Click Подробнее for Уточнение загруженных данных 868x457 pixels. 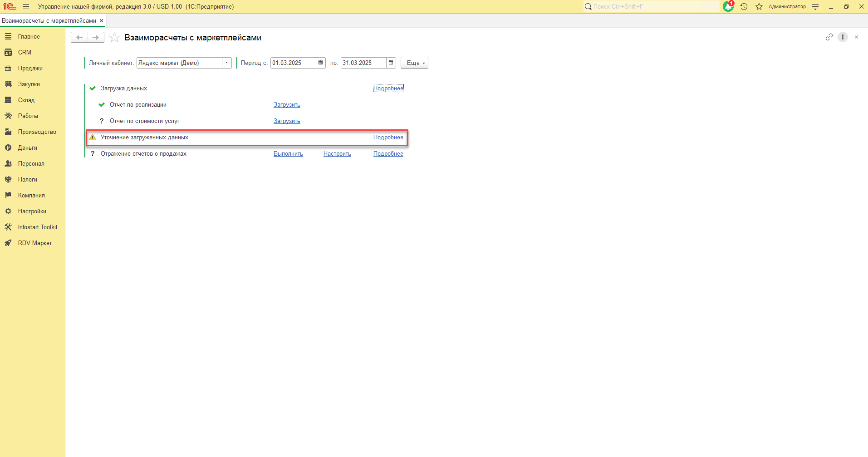(388, 138)
